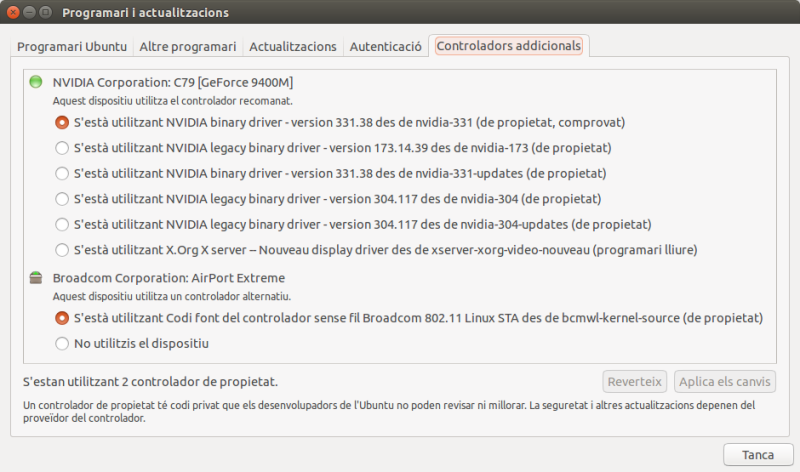
Task: Click the green NVIDIA device status icon
Action: pos(37,82)
